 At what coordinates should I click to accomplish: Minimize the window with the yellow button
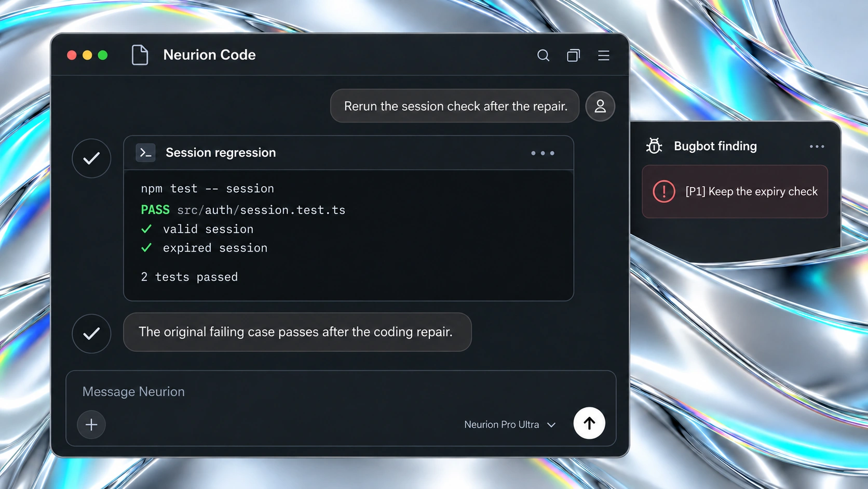pos(87,55)
